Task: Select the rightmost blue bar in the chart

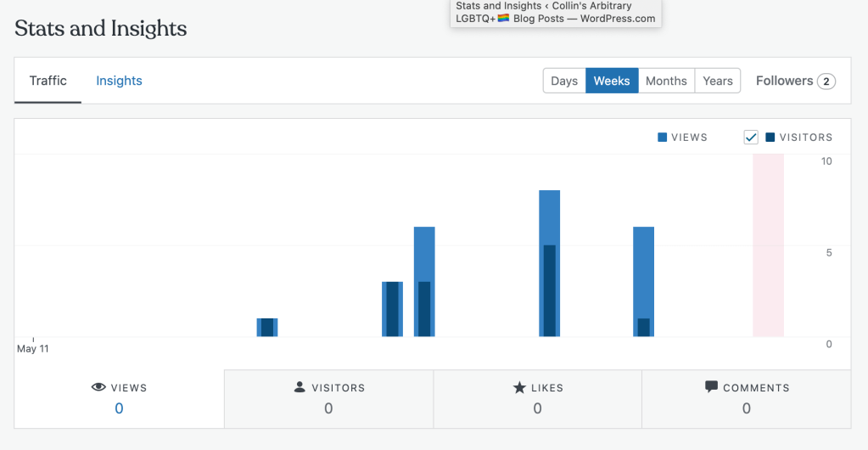Action: point(644,281)
